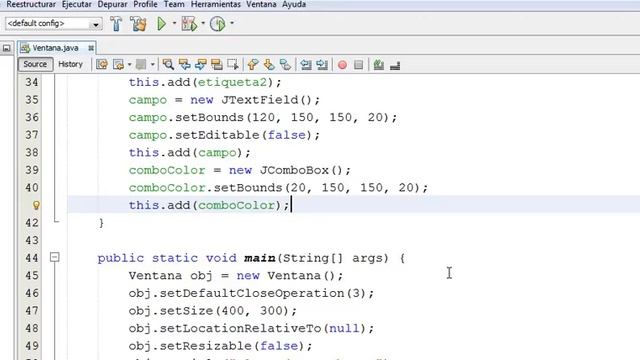Click the Shift Line Right icon

(322, 64)
